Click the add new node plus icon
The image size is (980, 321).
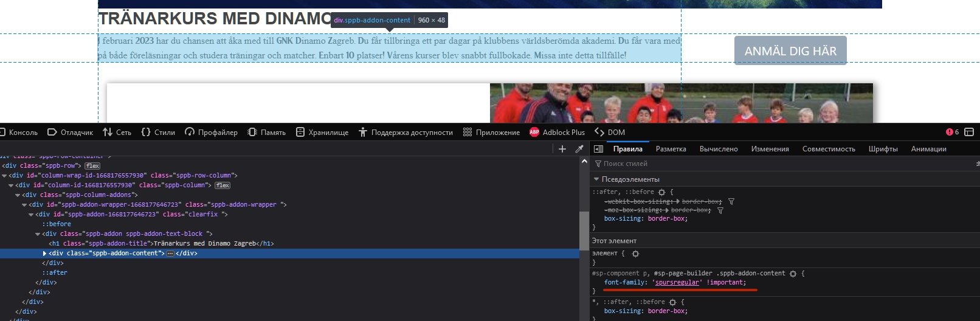pos(562,149)
